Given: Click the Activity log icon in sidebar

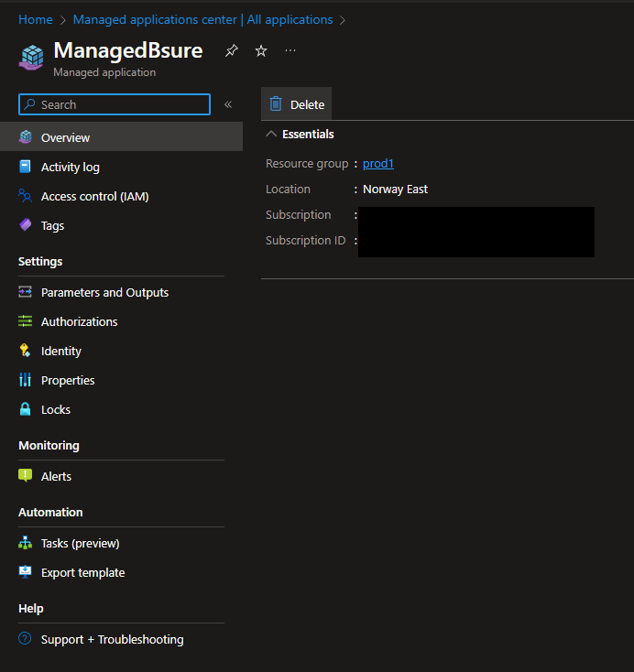Looking at the screenshot, I should [x=25, y=167].
